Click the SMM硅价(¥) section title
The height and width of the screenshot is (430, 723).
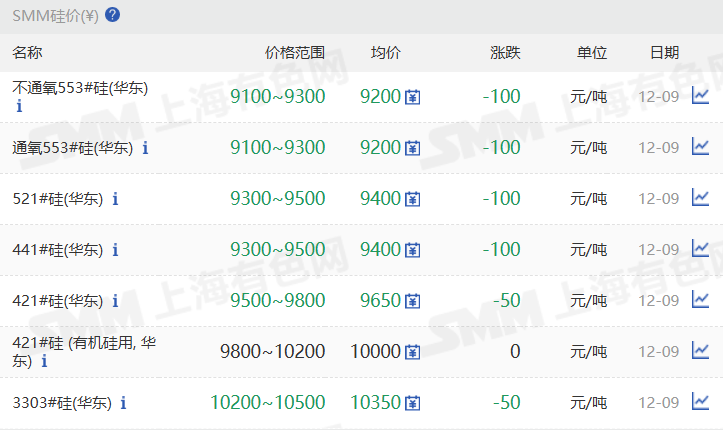click(x=55, y=16)
